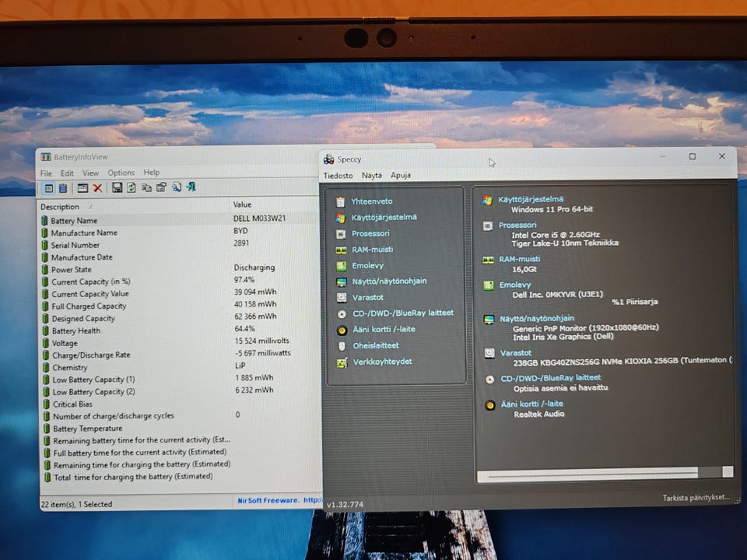The width and height of the screenshot is (747, 560).
Task: Switch to the Show Battery Log toolbar icon
Action: click(63, 188)
